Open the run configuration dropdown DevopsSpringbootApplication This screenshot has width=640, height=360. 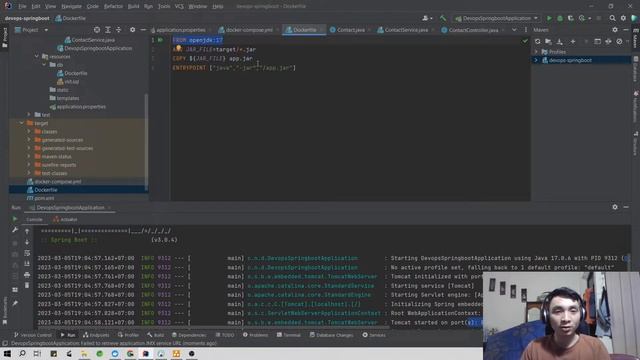pos(496,18)
